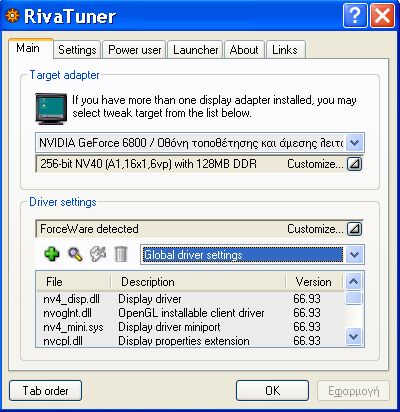Click 'Display properties extension' description
Screen dimensions: 400x412
(x=184, y=341)
